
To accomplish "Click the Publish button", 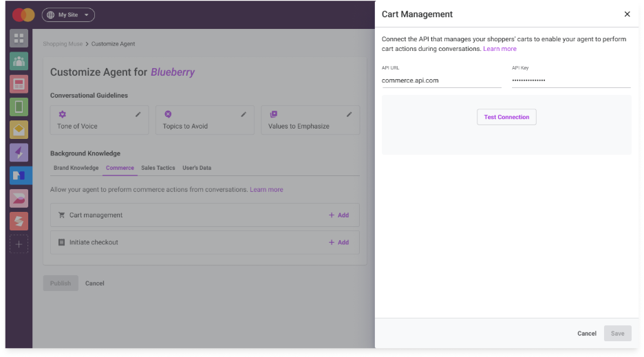I will click(61, 283).
